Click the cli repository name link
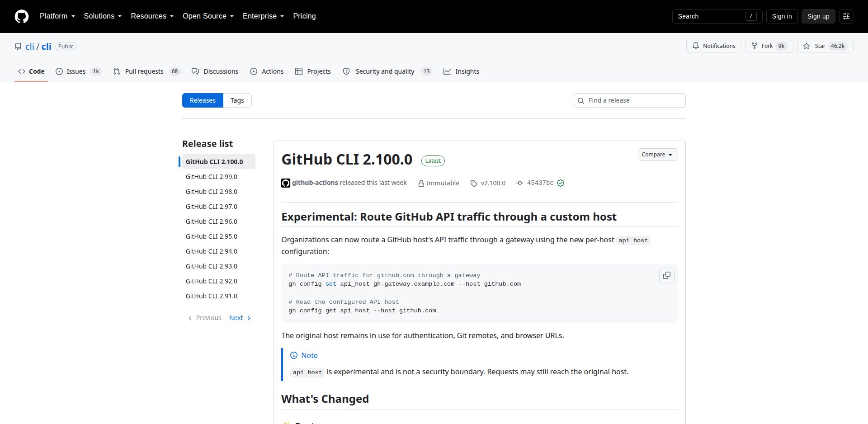The image size is (868, 424). tap(47, 47)
